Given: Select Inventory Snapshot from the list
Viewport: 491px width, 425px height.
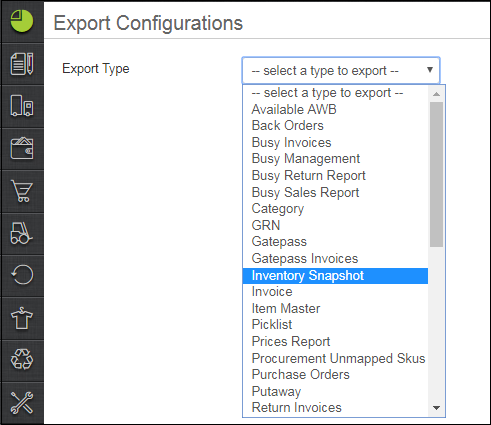Looking at the screenshot, I should pyautogui.click(x=335, y=276).
